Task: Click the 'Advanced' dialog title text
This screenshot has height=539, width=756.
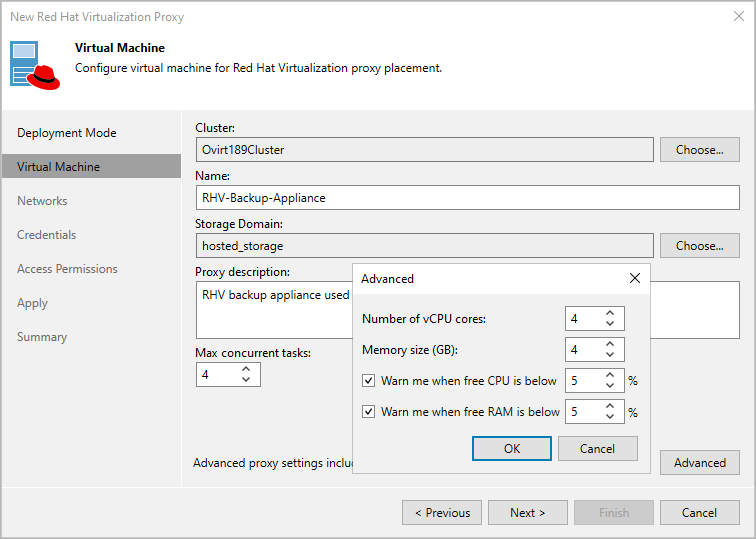Action: [x=387, y=279]
